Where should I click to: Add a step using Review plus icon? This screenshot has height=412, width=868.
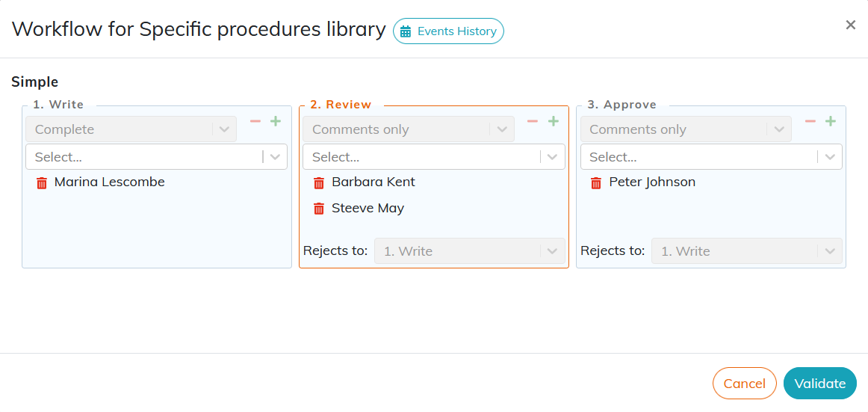pos(553,121)
